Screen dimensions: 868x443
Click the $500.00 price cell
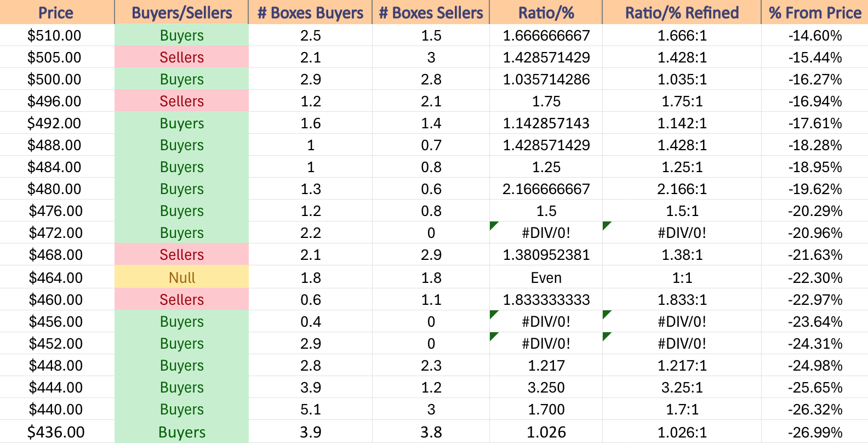point(57,79)
